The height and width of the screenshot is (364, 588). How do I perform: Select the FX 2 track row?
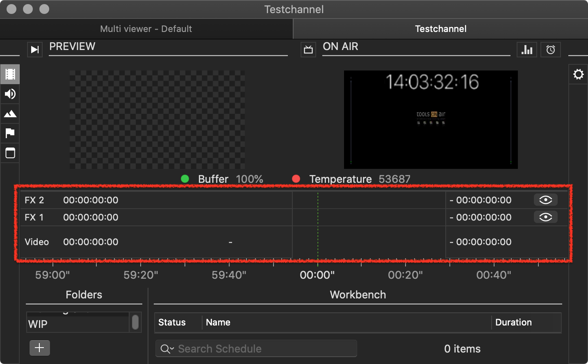click(x=294, y=200)
